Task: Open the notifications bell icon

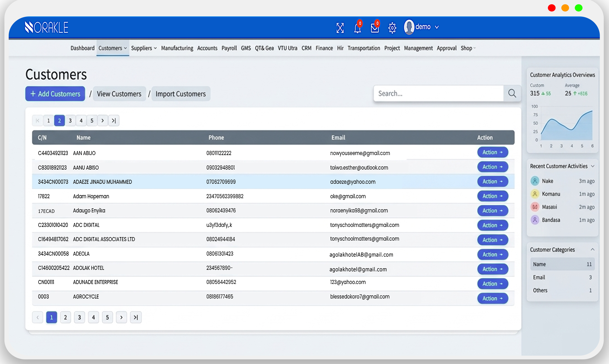Action: click(x=357, y=28)
